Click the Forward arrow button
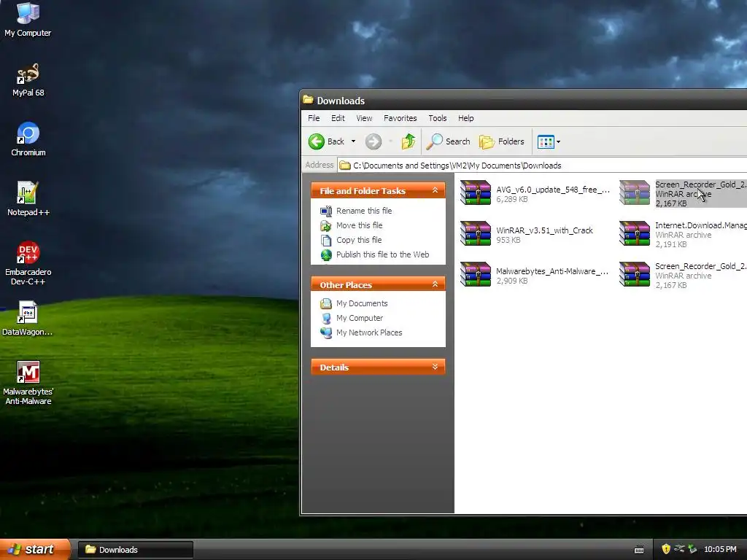The image size is (747, 560). pyautogui.click(x=373, y=141)
